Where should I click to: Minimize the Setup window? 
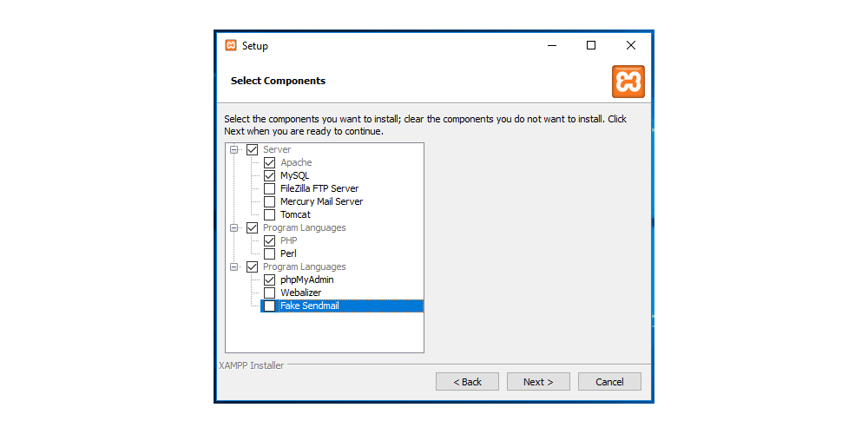click(552, 46)
